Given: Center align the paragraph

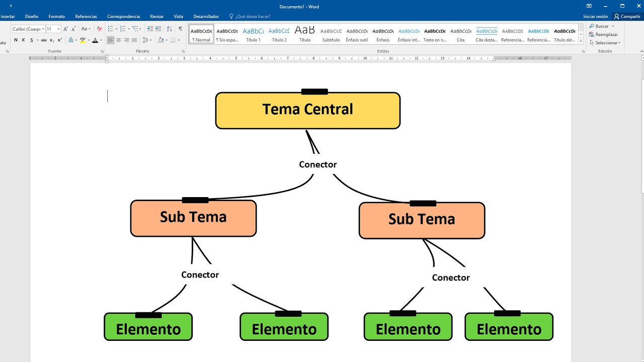Looking at the screenshot, I should (x=118, y=40).
